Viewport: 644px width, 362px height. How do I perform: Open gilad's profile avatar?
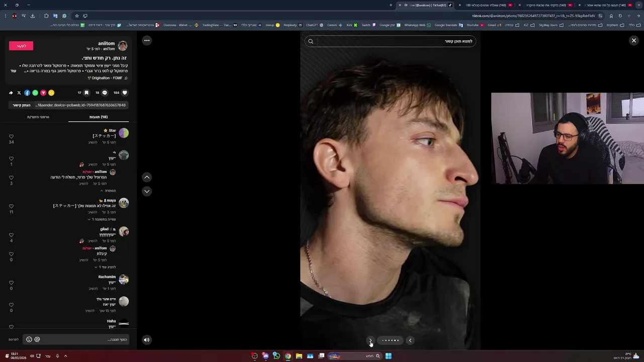tap(124, 231)
